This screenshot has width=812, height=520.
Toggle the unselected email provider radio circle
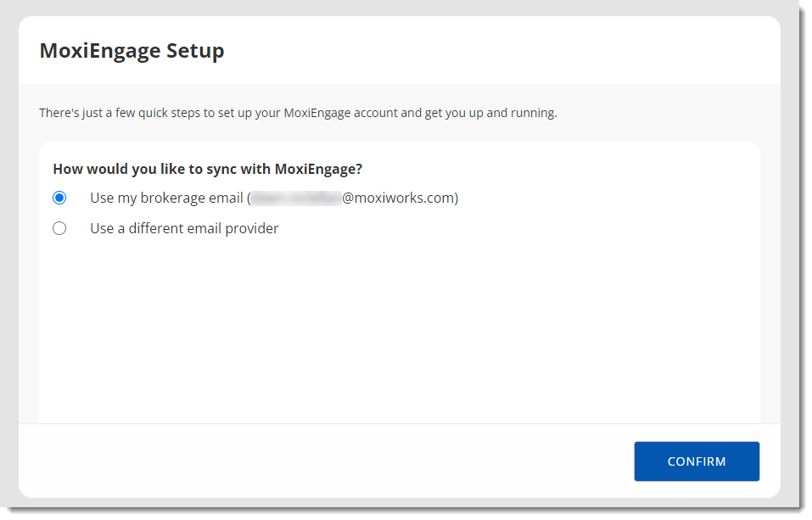coord(59,227)
